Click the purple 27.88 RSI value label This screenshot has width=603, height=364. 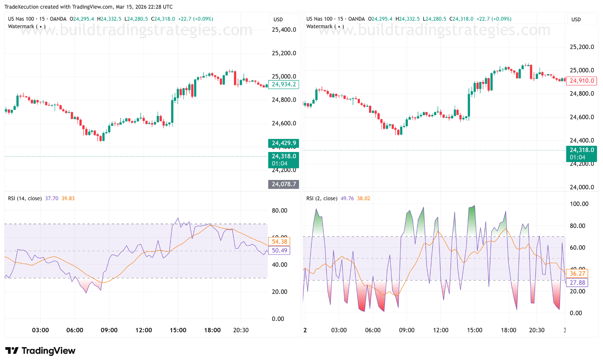[x=577, y=283]
